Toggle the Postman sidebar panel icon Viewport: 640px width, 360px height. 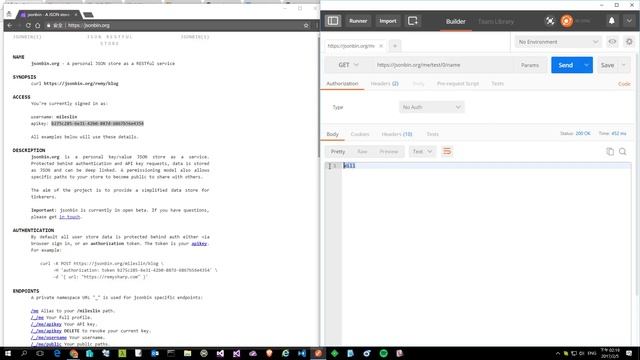333,21
